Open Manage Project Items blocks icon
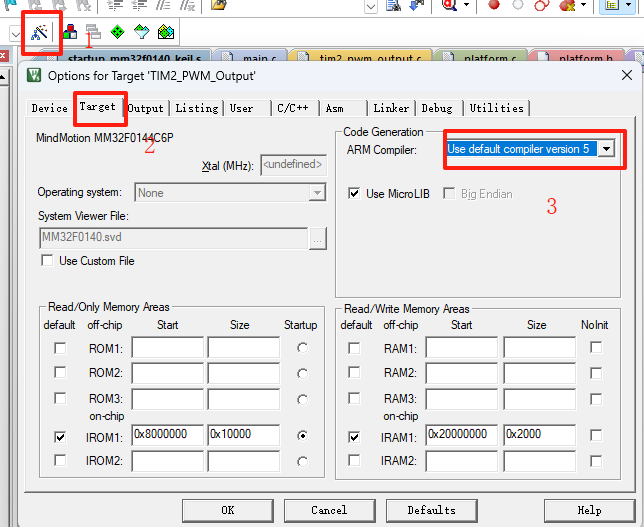 pos(70,32)
